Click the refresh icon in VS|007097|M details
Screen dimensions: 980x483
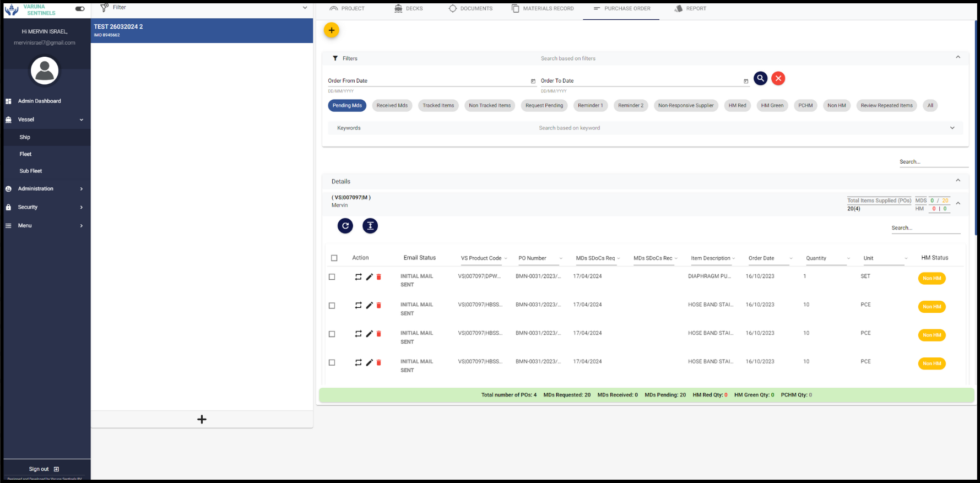pyautogui.click(x=345, y=226)
